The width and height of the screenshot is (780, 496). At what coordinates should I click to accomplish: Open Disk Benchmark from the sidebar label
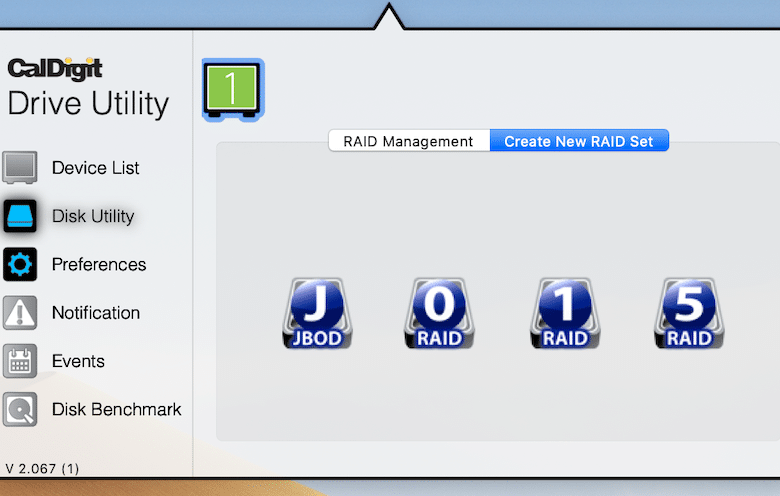click(x=116, y=409)
